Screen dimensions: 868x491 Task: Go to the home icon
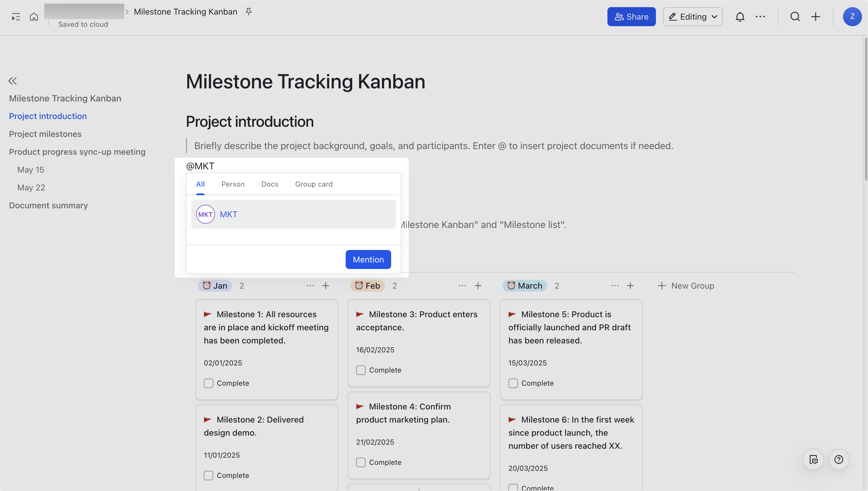34,17
